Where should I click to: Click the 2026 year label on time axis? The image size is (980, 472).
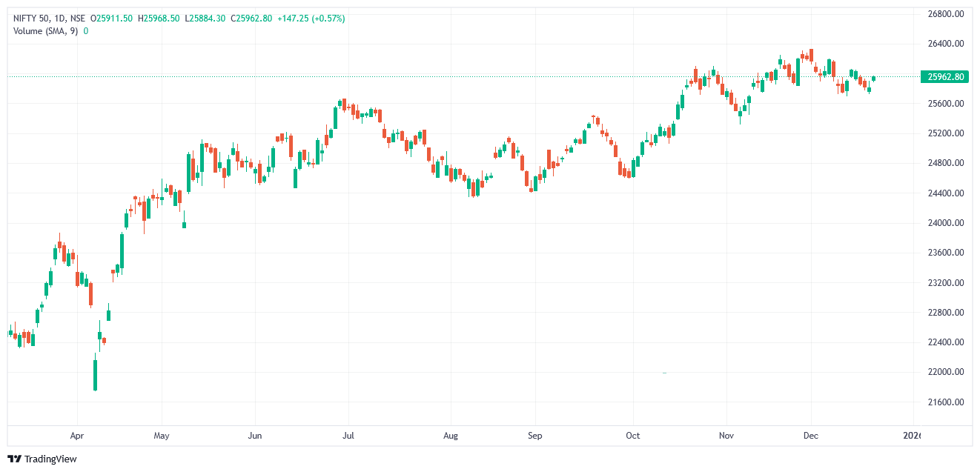913,436
